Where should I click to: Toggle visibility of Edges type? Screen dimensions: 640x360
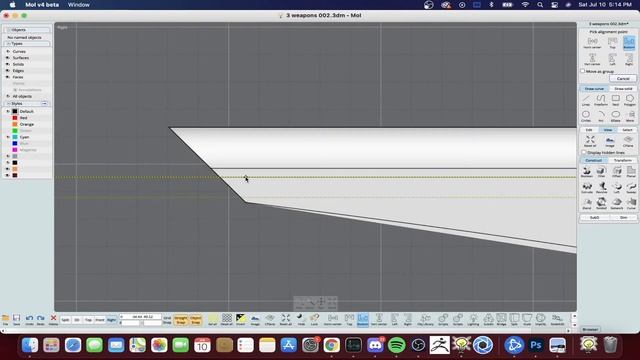8,71
